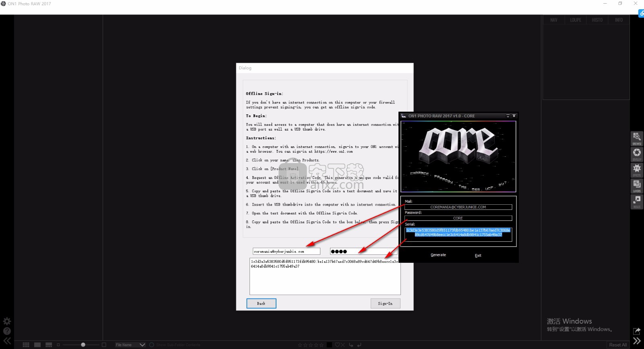This screenshot has height=349, width=644.
Task: Open the help question mark icon
Action: 7,331
